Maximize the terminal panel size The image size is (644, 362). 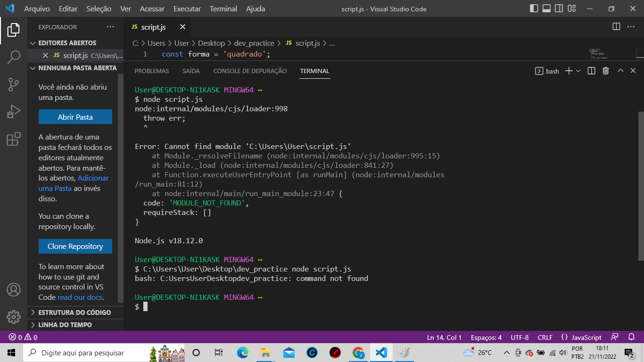pyautogui.click(x=620, y=71)
